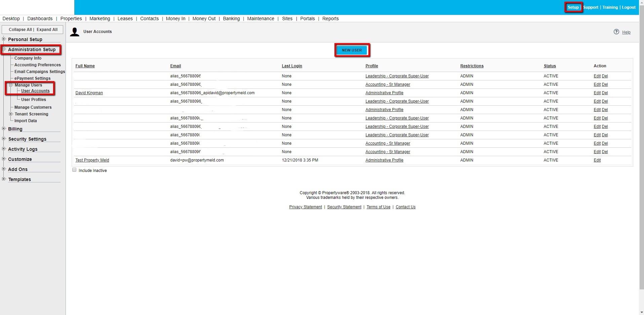
Task: Click the Help question mark icon
Action: 616,32
